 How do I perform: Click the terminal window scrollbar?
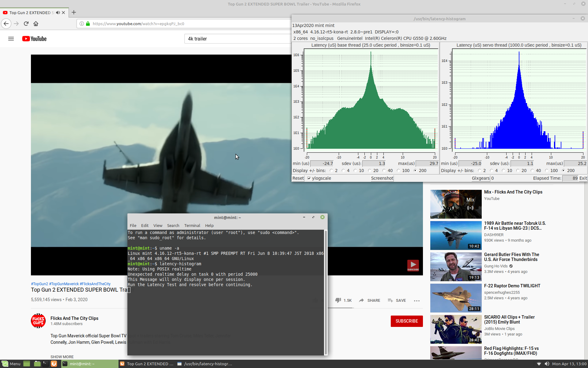326,292
